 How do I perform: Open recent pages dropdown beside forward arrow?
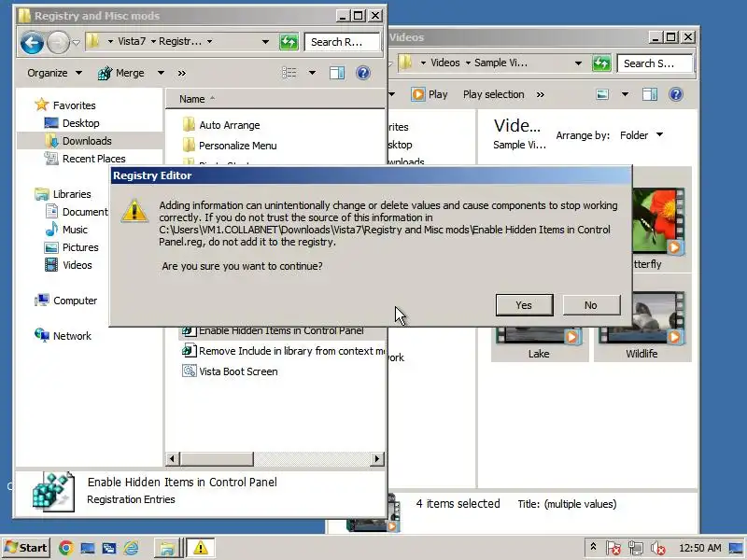pos(77,43)
